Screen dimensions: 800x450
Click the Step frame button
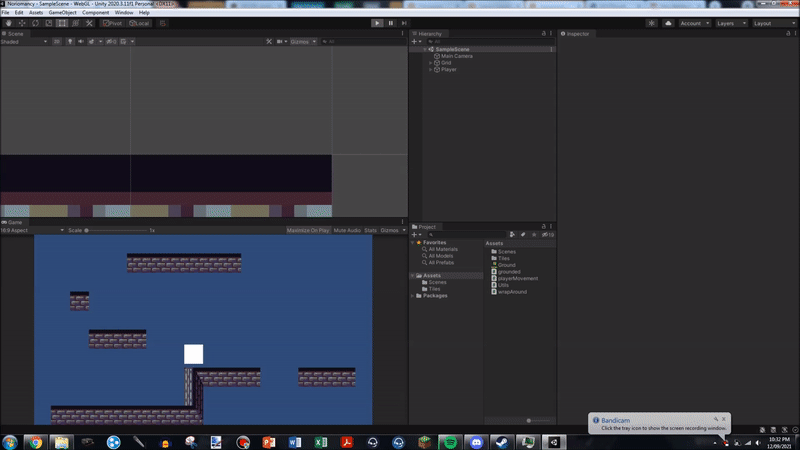point(403,22)
